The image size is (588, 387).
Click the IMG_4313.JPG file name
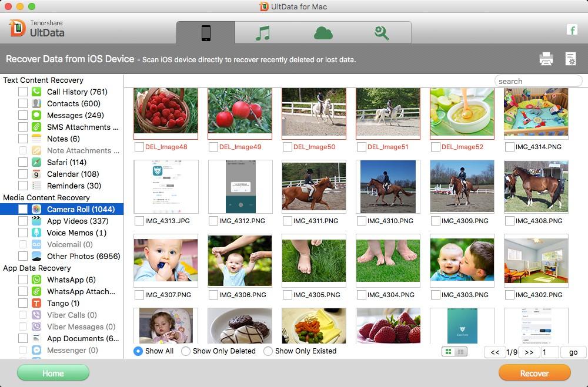click(167, 221)
